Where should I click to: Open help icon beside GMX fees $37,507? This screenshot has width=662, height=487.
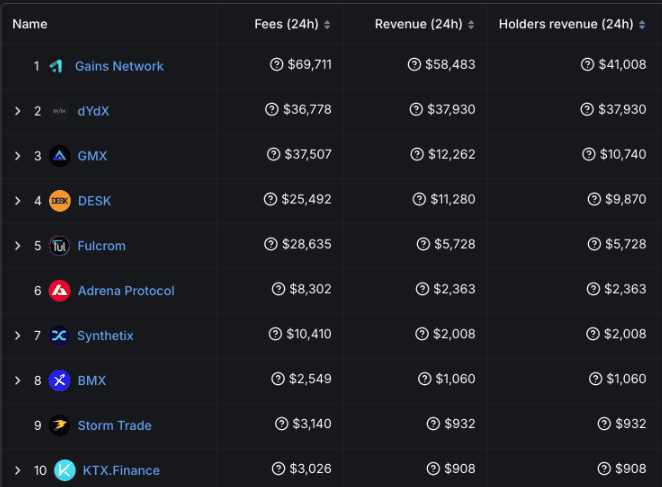coord(274,154)
